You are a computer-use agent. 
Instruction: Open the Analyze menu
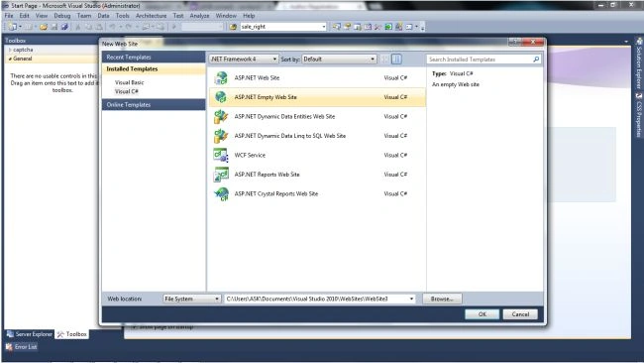pyautogui.click(x=199, y=16)
